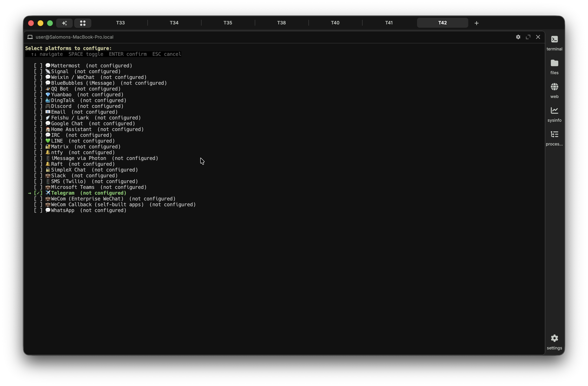Switch to tab T33
This screenshot has height=386, width=588.
[120, 23]
